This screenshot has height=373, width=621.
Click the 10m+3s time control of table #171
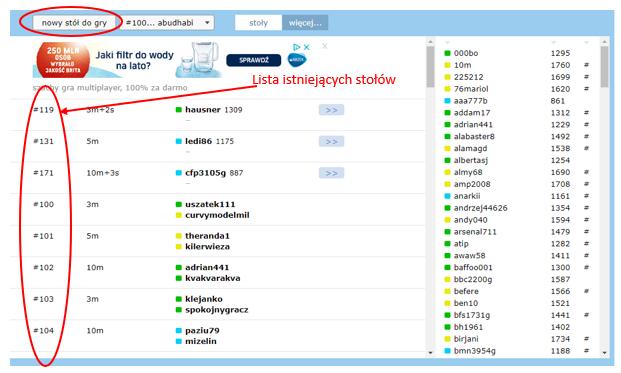(x=103, y=173)
